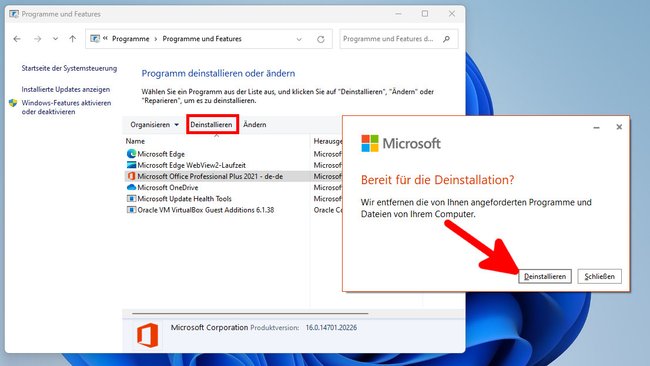650x366 pixels.
Task: Click the Edge WebView2 icon
Action: (131, 165)
